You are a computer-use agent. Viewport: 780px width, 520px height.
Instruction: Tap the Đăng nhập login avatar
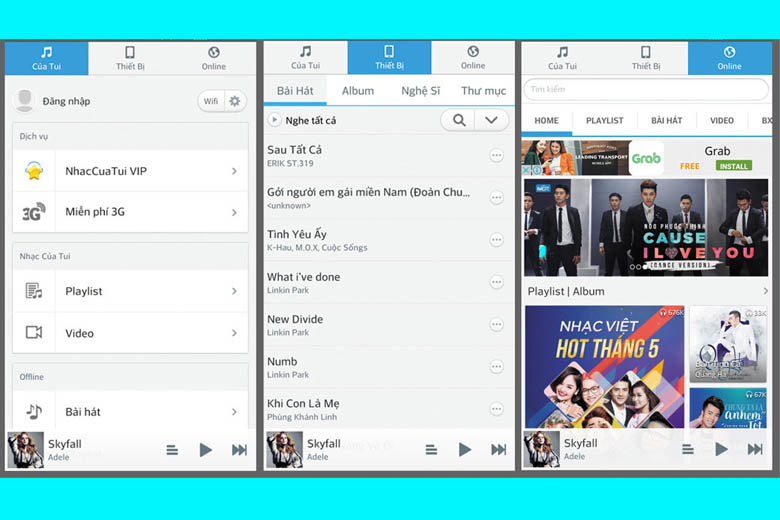(24, 100)
